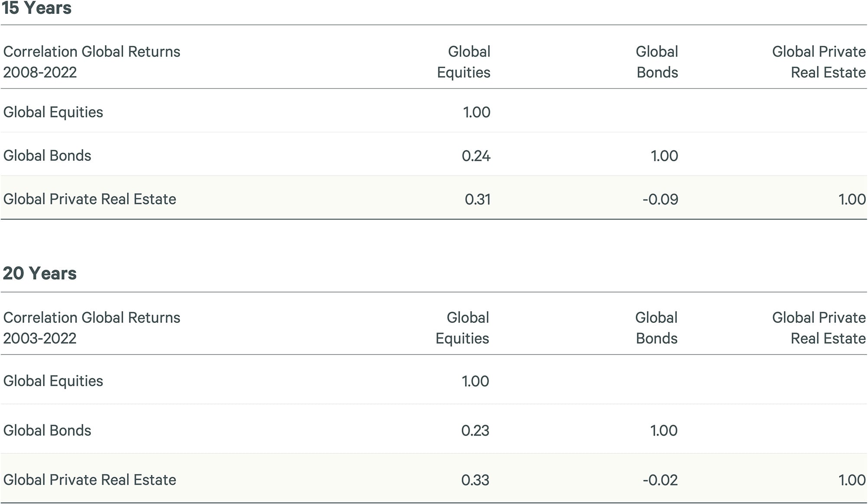Click the Global Equities column header in the 20-year table
This screenshot has width=868, height=504.
463,328
